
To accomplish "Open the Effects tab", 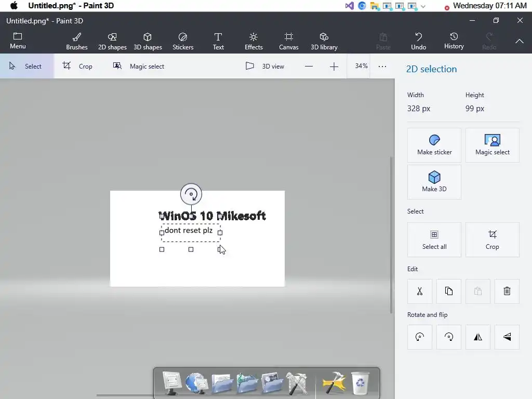I will (254, 42).
